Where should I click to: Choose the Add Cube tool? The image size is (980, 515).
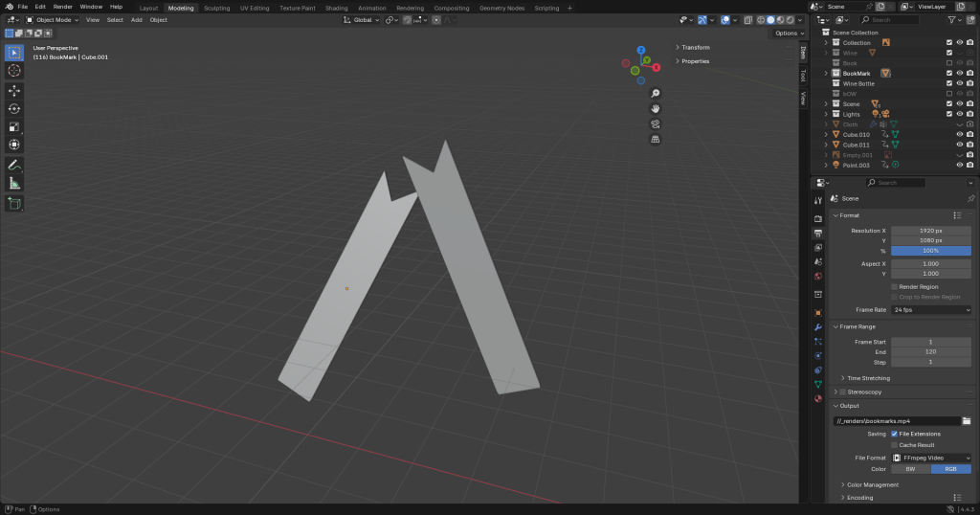[14, 203]
